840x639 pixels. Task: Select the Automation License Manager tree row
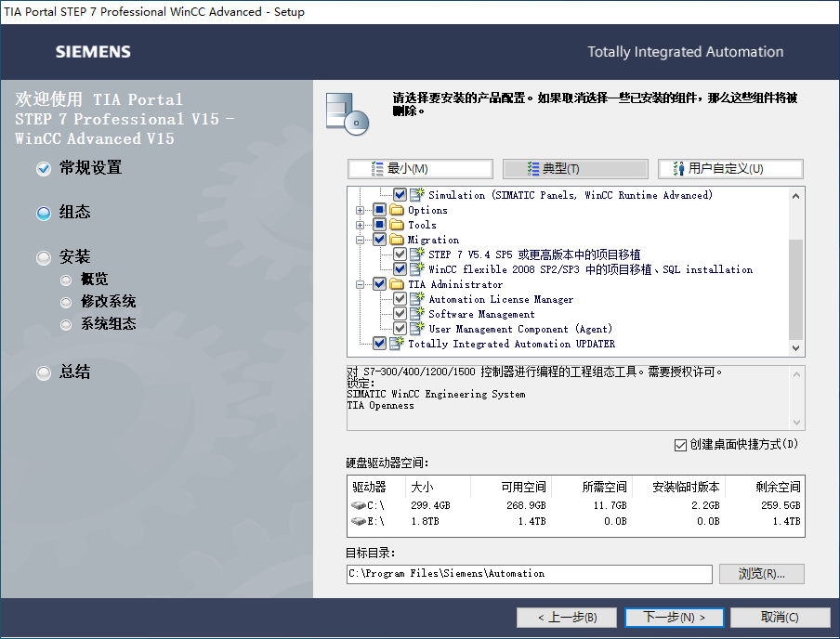[x=501, y=299]
